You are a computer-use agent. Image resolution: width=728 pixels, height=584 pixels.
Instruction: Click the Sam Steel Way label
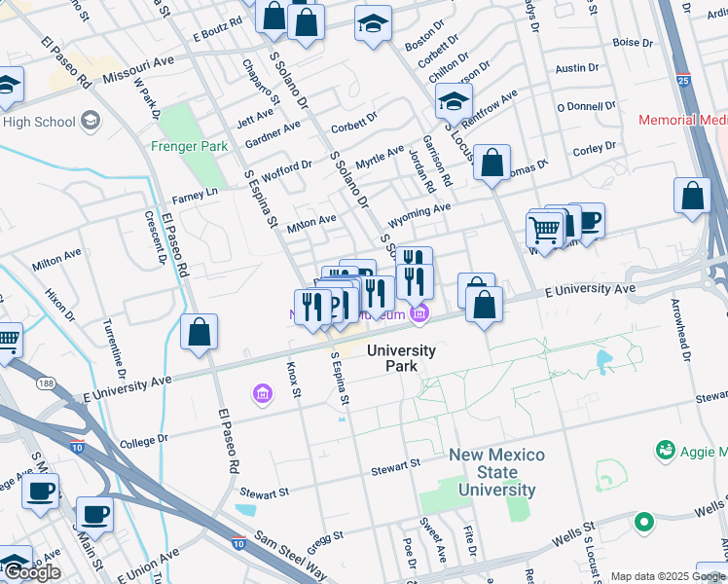coord(291,556)
